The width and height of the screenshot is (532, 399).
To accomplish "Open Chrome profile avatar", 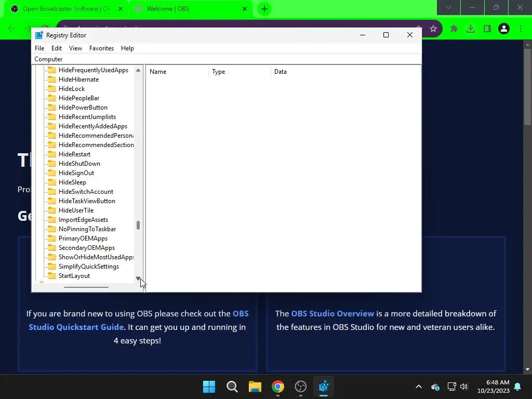I will click(x=504, y=29).
